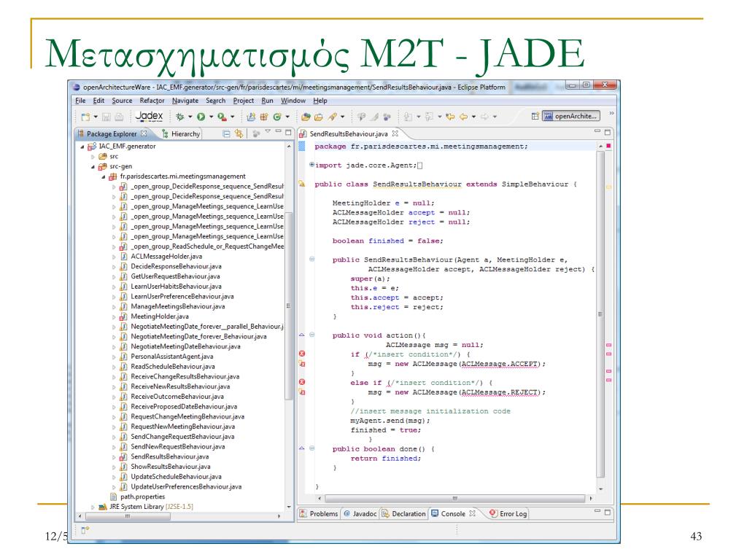Collapse the IAC_EMF.generator project node
The height and width of the screenshot is (560, 747).
coord(82,147)
